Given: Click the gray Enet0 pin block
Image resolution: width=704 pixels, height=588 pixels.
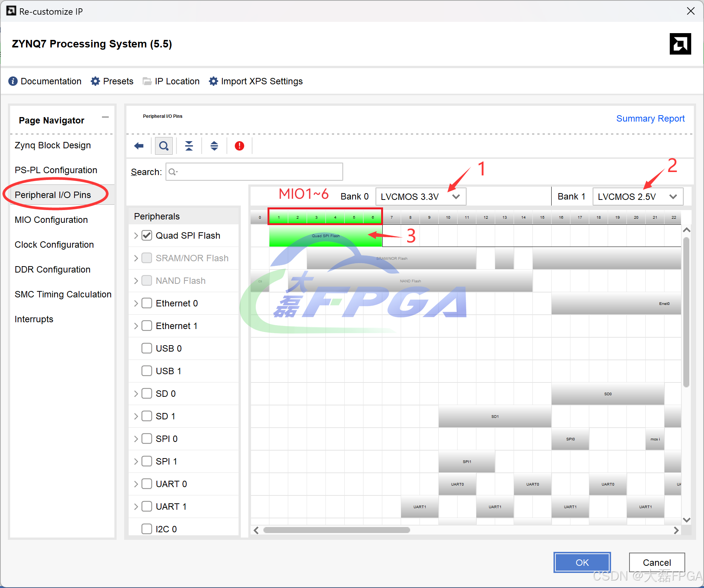Looking at the screenshot, I should pos(616,303).
